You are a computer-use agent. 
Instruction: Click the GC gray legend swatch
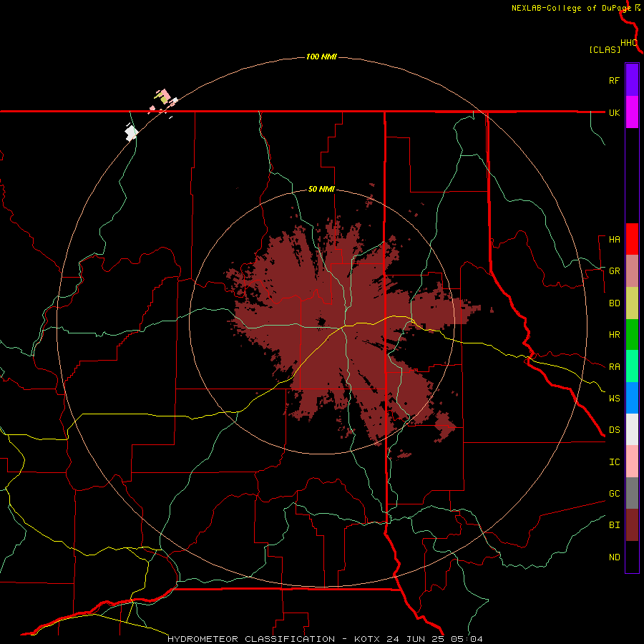[x=632, y=493]
